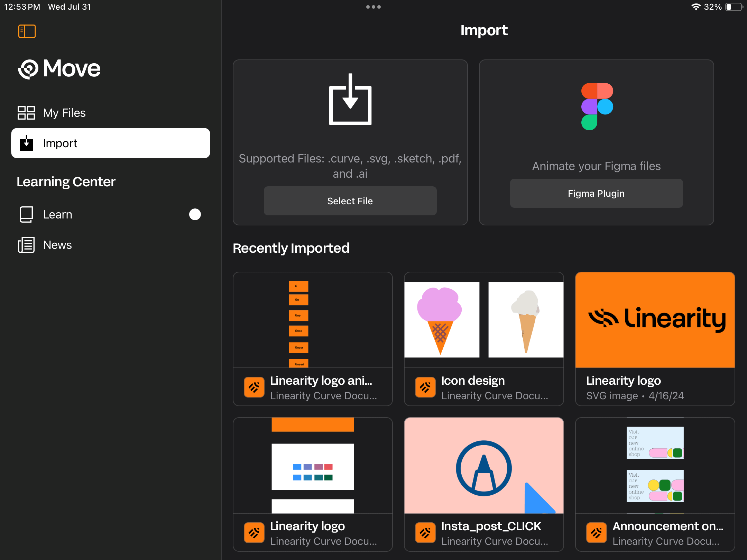Click 'Linearity logo ani...' file name

click(x=321, y=381)
